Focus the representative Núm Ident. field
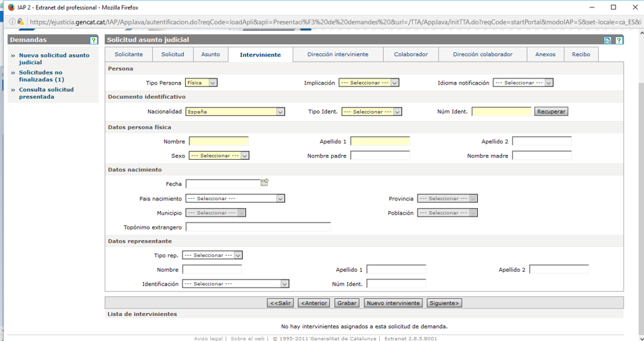The image size is (644, 341). (x=397, y=283)
